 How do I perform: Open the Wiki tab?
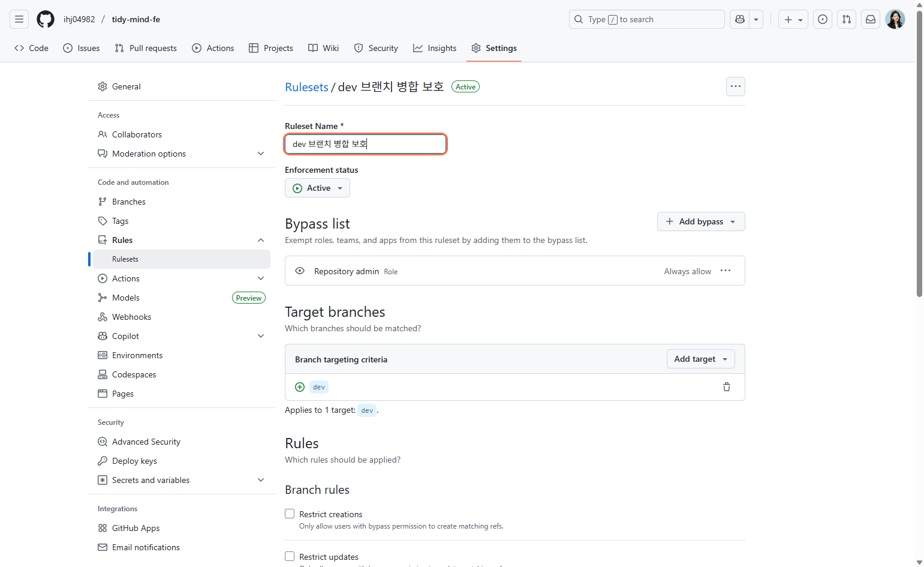click(324, 48)
